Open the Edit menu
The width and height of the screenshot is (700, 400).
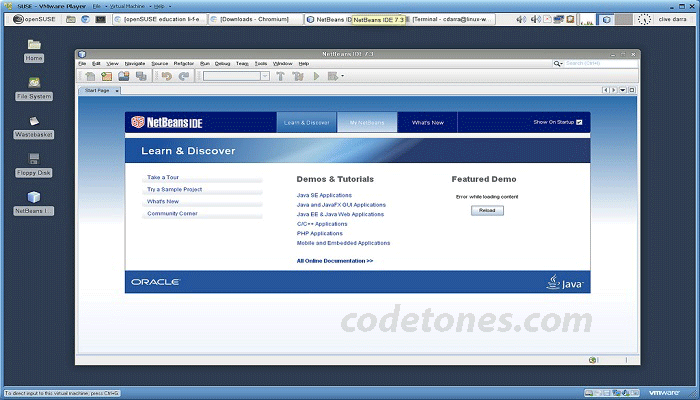(96, 64)
